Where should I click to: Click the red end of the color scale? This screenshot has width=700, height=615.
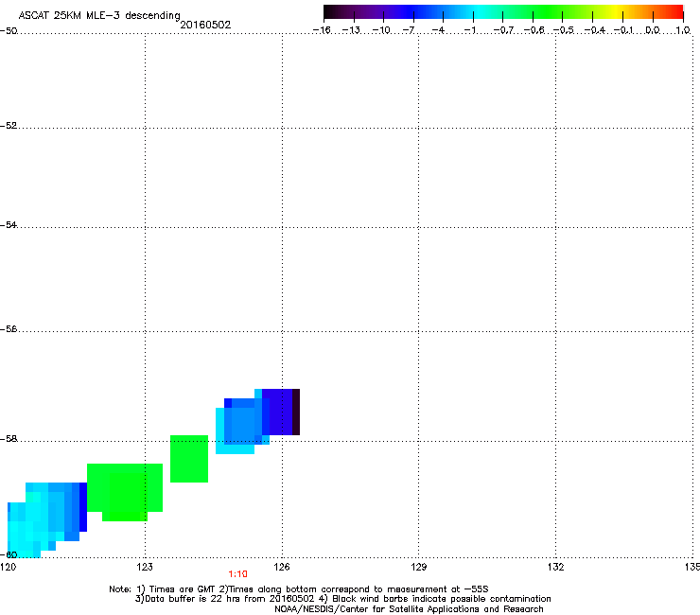tap(674, 11)
